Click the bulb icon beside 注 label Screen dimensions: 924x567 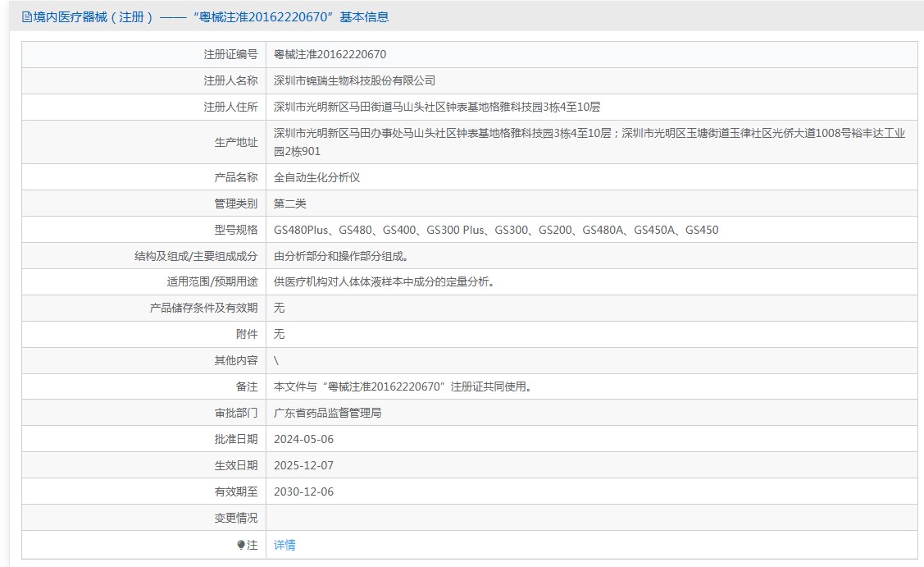tap(241, 545)
